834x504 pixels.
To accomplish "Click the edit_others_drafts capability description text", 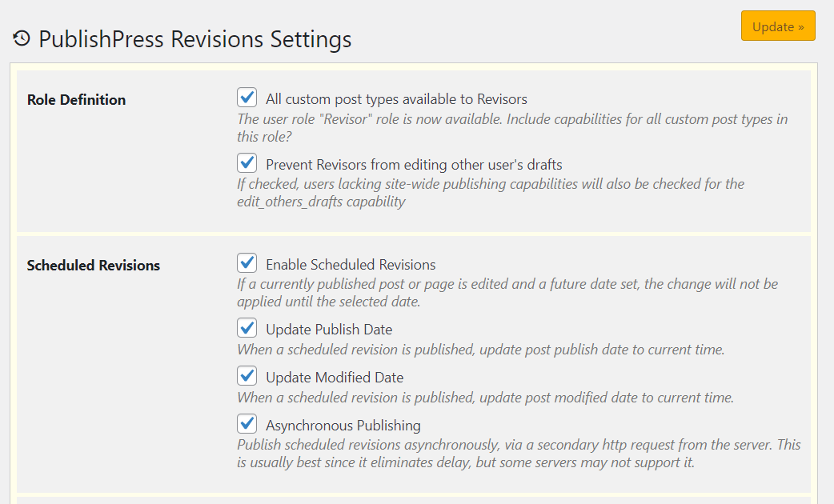I will click(490, 193).
